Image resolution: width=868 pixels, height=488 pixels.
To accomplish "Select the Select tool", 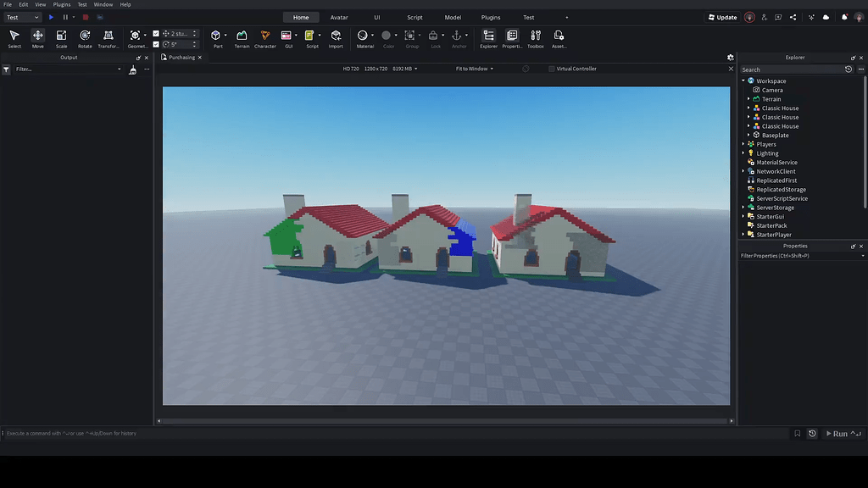I will 14,39.
